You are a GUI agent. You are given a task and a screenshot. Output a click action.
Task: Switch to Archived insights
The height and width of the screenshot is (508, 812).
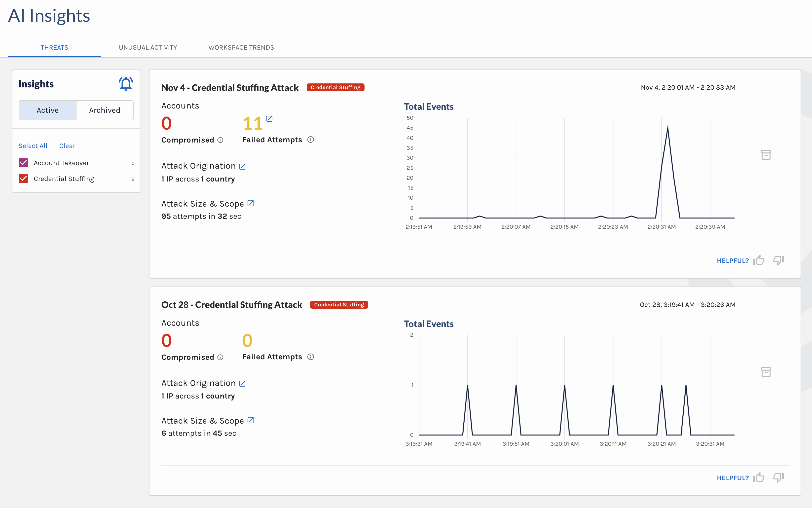pos(105,110)
